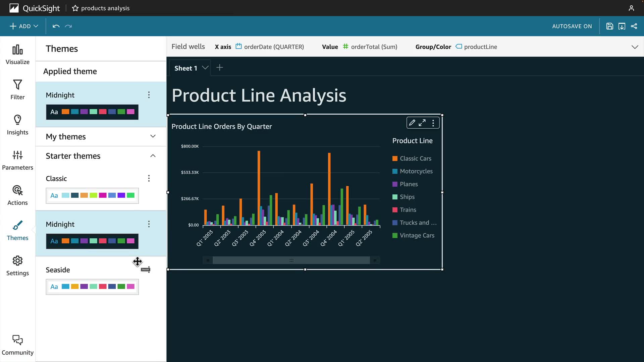The width and height of the screenshot is (644, 362).
Task: Open the Filter panel
Action: pyautogui.click(x=17, y=89)
